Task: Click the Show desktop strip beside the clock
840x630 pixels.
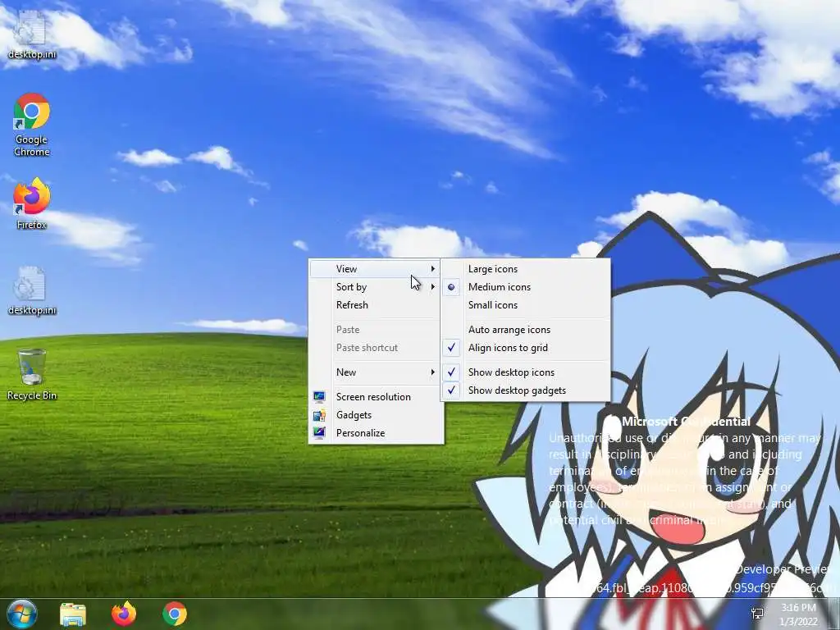Action: [834, 614]
